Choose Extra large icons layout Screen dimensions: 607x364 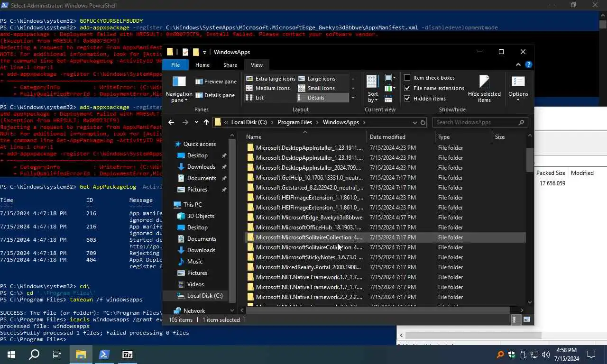click(270, 79)
